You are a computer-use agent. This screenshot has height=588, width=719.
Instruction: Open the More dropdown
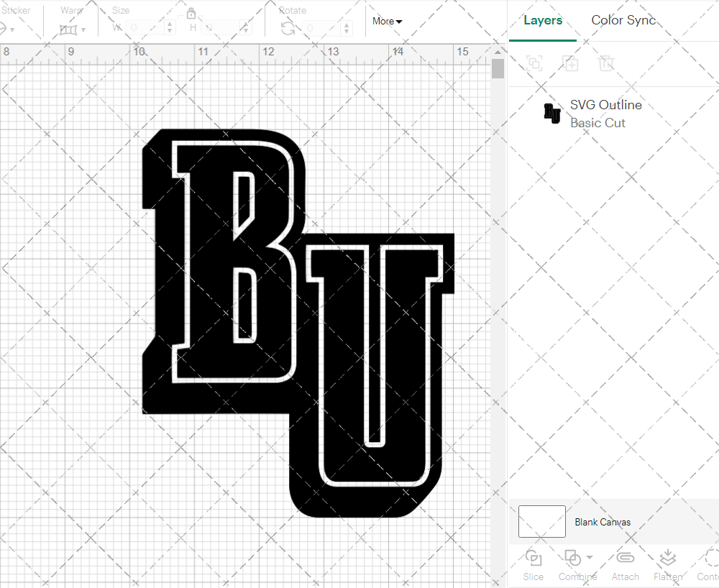click(386, 22)
